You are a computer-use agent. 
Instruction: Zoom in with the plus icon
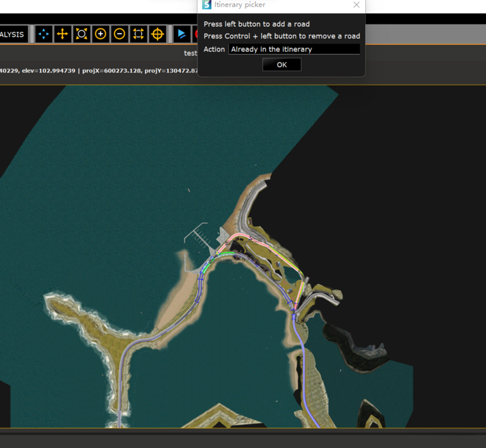coord(100,34)
